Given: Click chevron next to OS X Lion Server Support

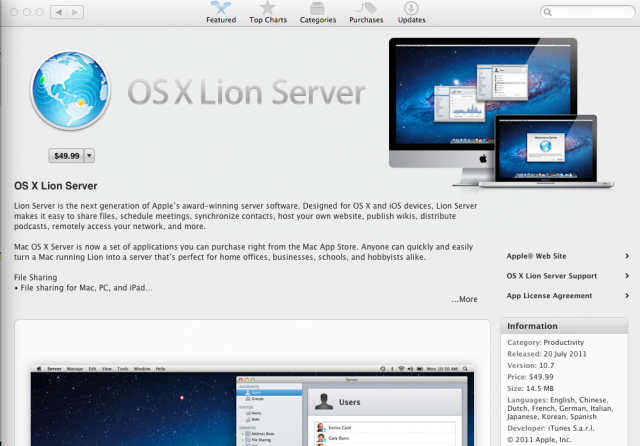Looking at the screenshot, I should (627, 276).
